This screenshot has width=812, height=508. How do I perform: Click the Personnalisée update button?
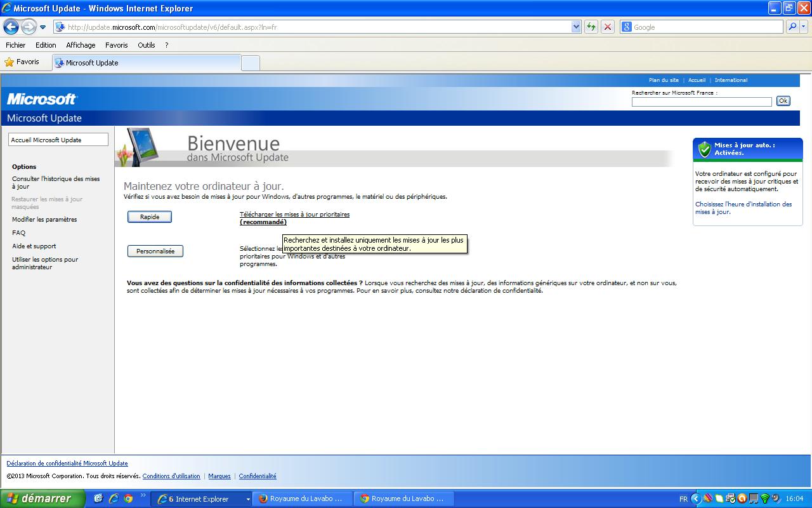pos(155,251)
